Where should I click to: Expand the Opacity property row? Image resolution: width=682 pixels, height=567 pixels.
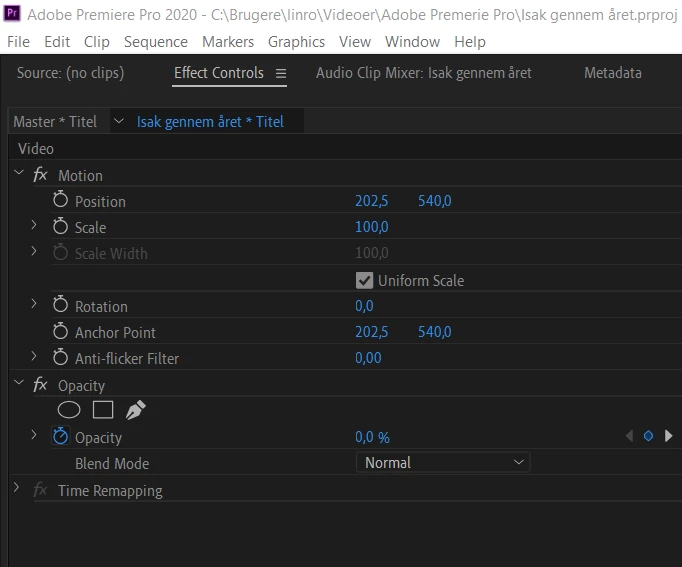33,434
